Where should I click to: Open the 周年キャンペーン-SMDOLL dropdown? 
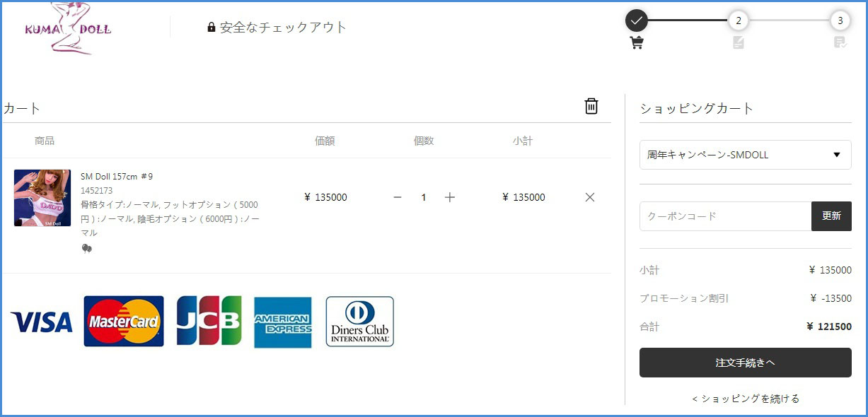pyautogui.click(x=745, y=155)
